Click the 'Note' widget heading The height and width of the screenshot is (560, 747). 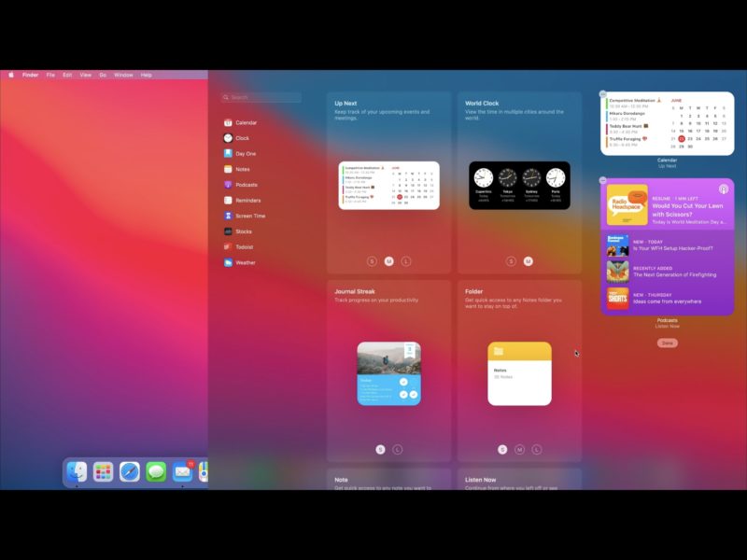[341, 480]
